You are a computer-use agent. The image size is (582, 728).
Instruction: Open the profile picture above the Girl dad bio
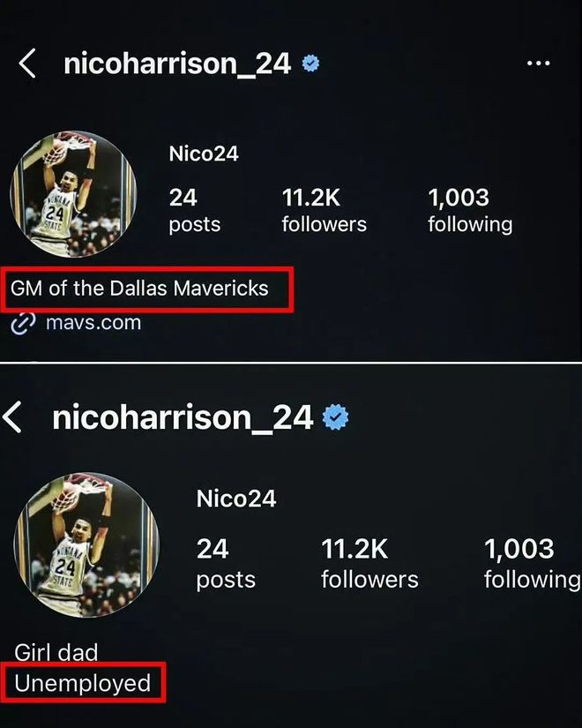[x=86, y=544]
